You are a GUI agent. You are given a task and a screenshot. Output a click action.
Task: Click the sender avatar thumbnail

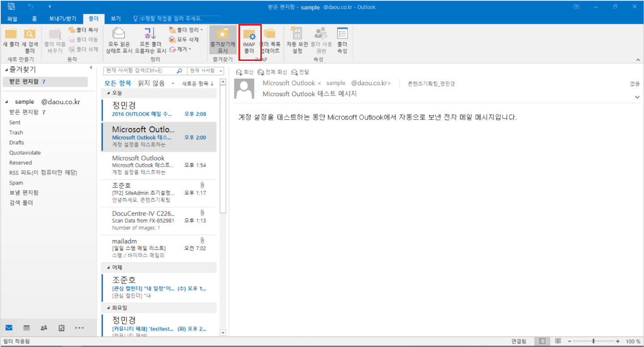click(x=244, y=89)
